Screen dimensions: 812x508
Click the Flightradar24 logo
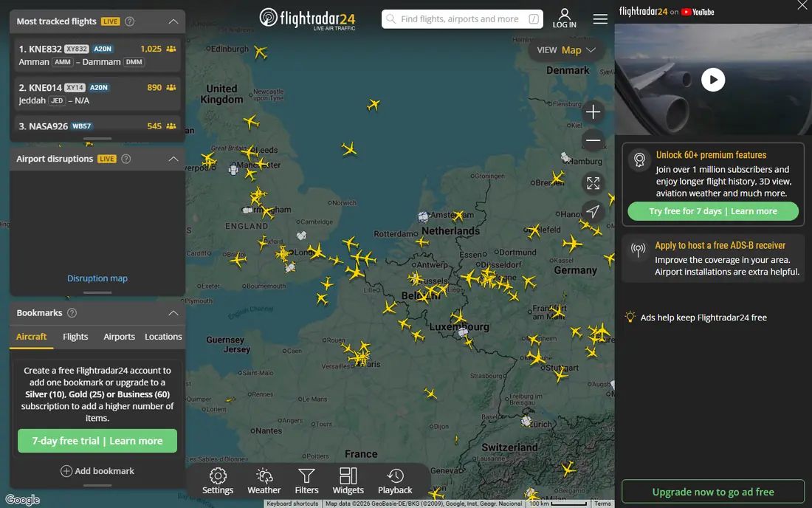point(307,19)
